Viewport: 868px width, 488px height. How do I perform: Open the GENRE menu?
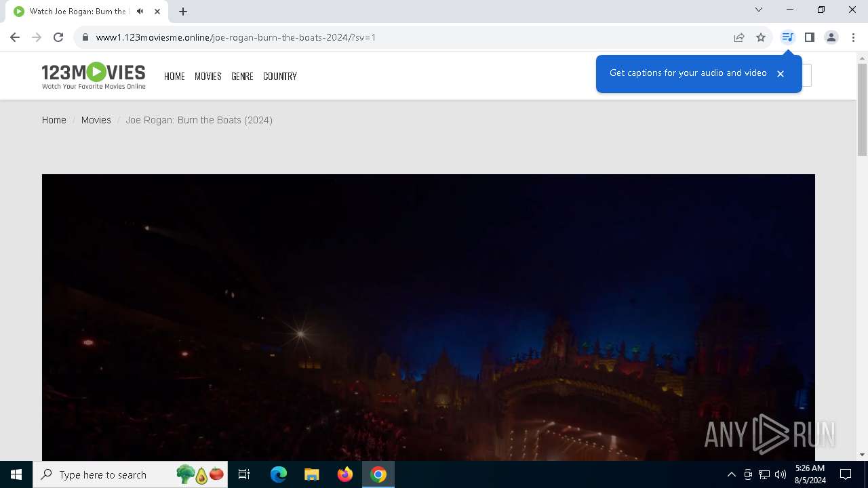242,76
